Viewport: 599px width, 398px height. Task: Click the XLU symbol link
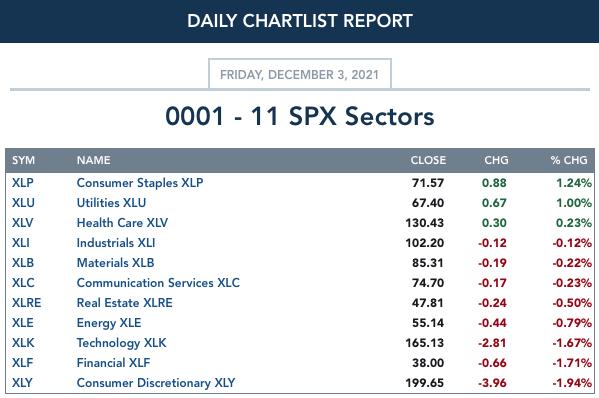23,203
